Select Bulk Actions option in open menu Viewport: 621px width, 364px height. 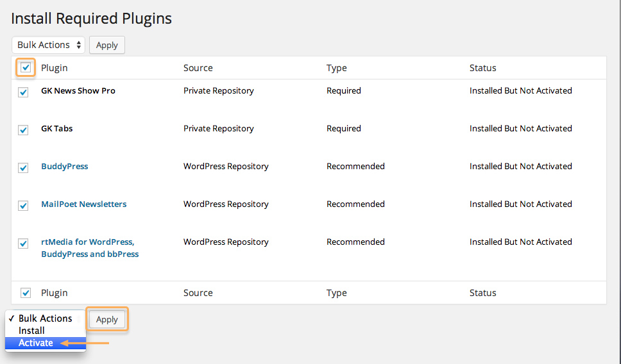[46, 318]
